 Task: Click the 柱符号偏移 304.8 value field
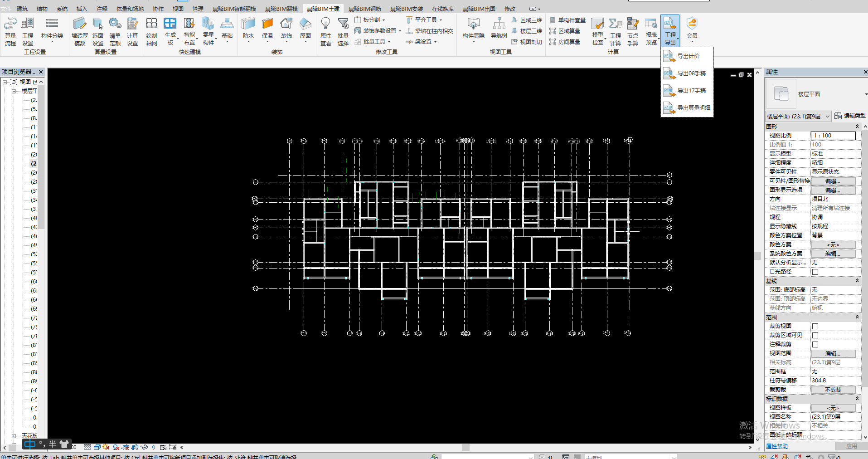[833, 381]
